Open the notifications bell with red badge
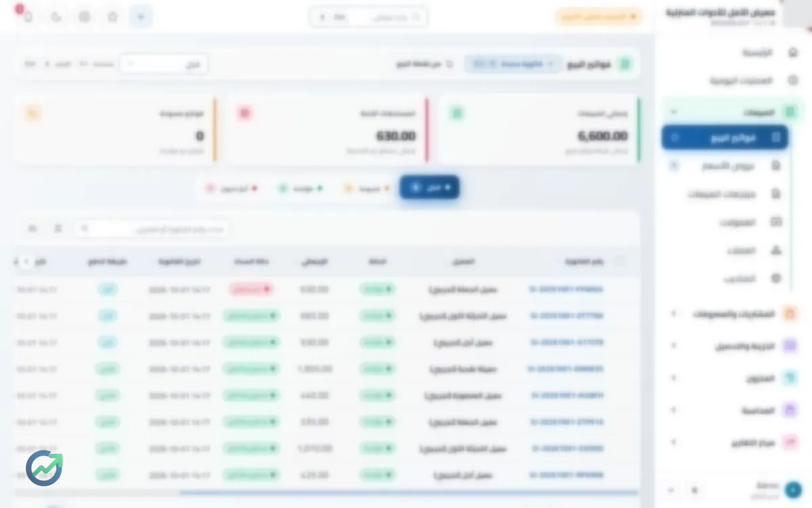 (x=27, y=16)
